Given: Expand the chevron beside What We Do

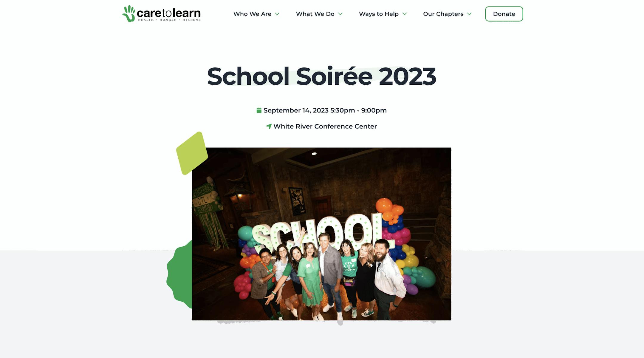Looking at the screenshot, I should pos(340,14).
